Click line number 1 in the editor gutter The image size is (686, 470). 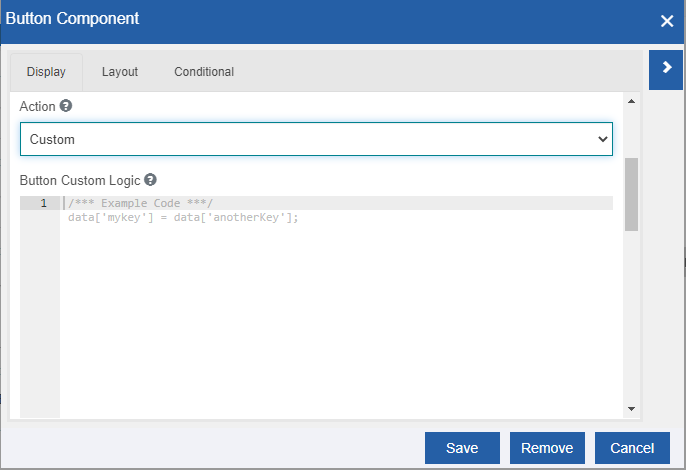[x=43, y=203]
